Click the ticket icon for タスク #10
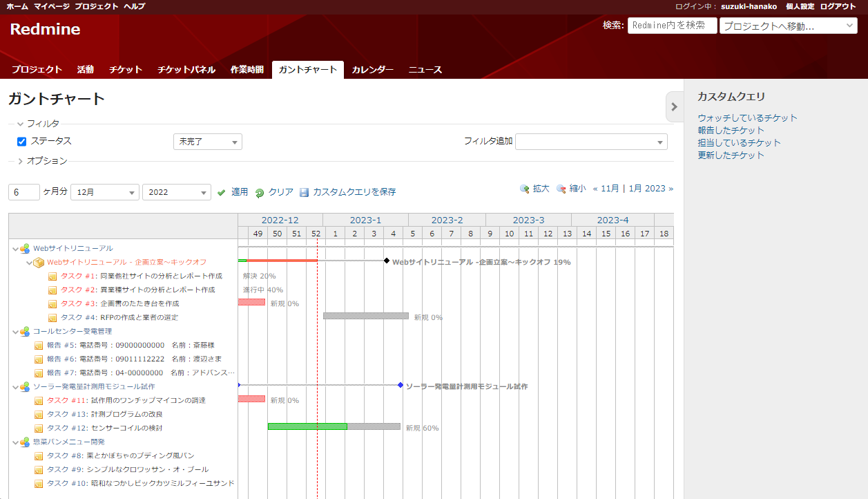The image size is (868, 499). pyautogui.click(x=39, y=484)
